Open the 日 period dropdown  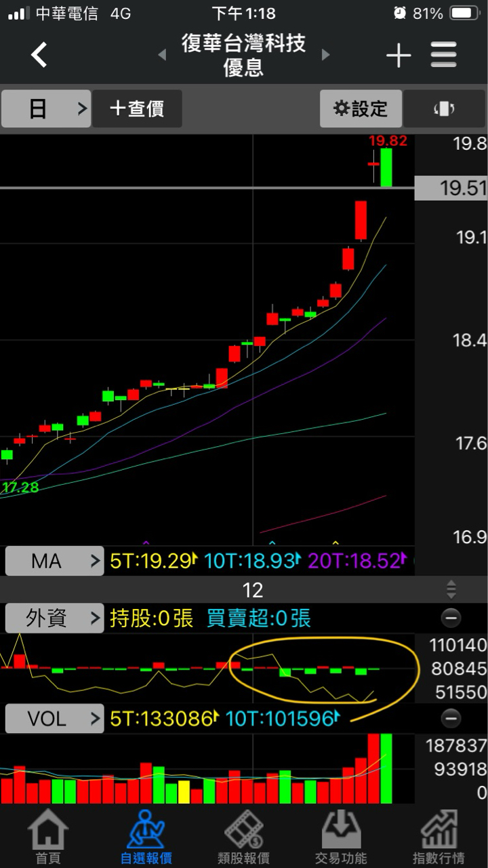tap(45, 108)
